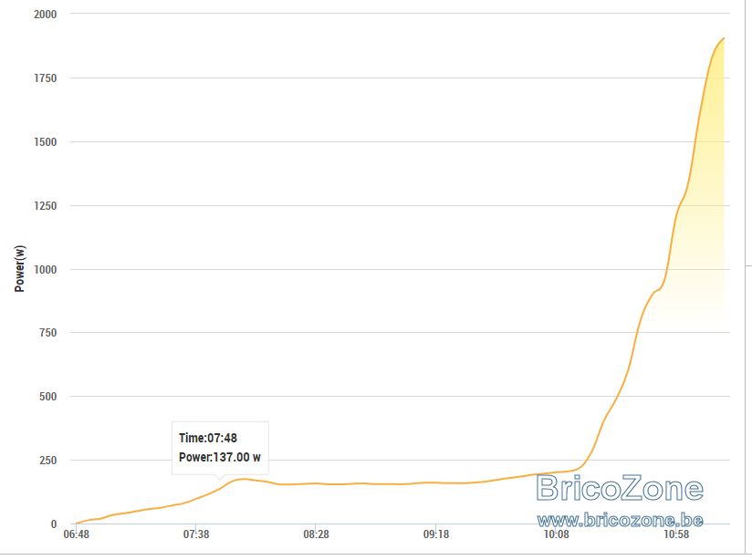752x560 pixels.
Task: Click the curve peak near 1900 watts
Action: (x=723, y=38)
